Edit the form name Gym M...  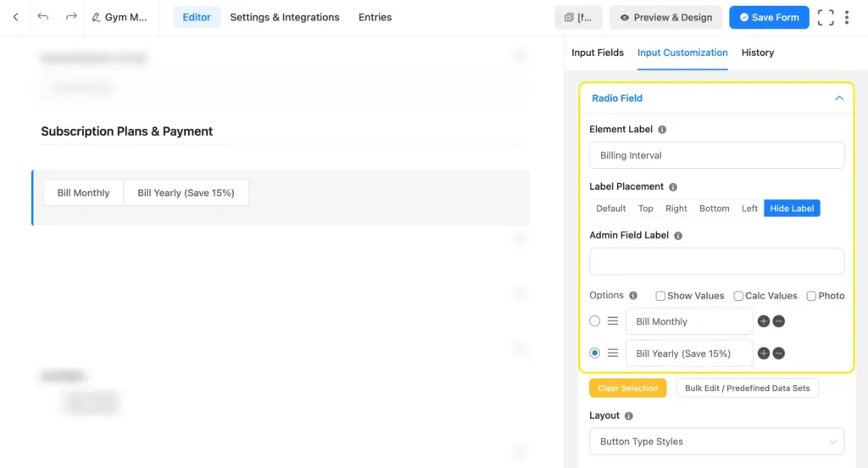[120, 17]
